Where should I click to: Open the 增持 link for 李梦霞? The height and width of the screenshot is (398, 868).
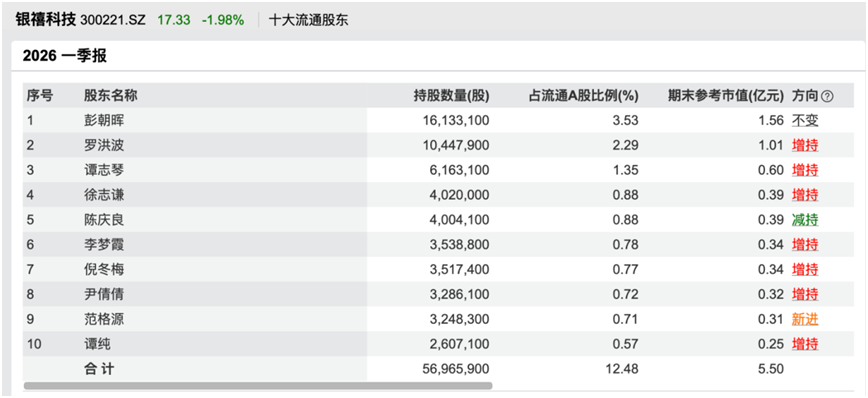coord(805,245)
